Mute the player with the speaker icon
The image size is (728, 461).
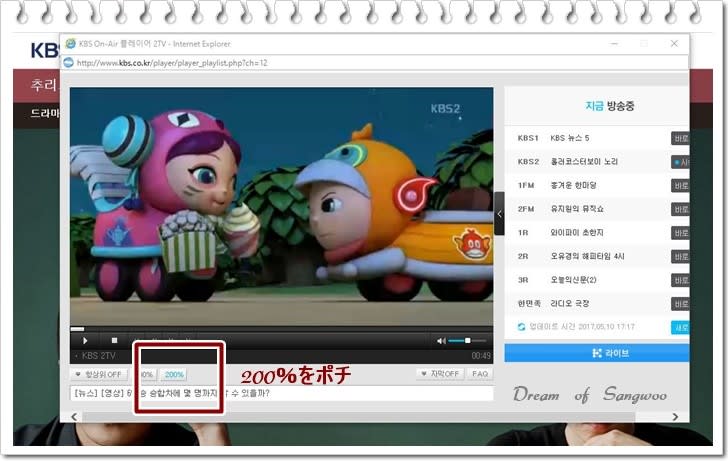[x=441, y=341]
